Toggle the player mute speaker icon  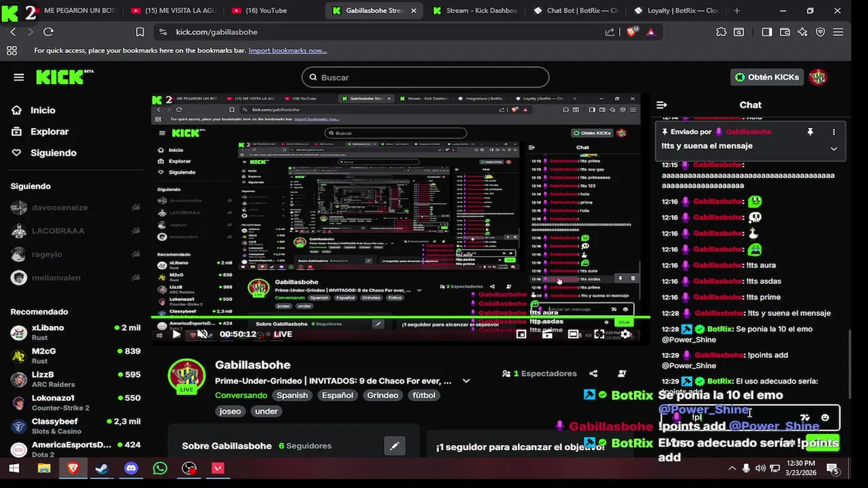201,334
